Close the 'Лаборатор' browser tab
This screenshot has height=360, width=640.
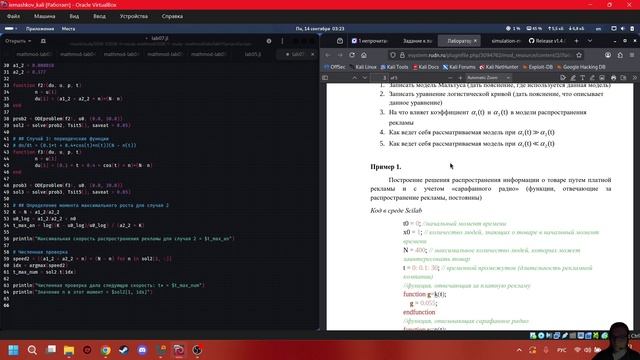tap(475, 41)
